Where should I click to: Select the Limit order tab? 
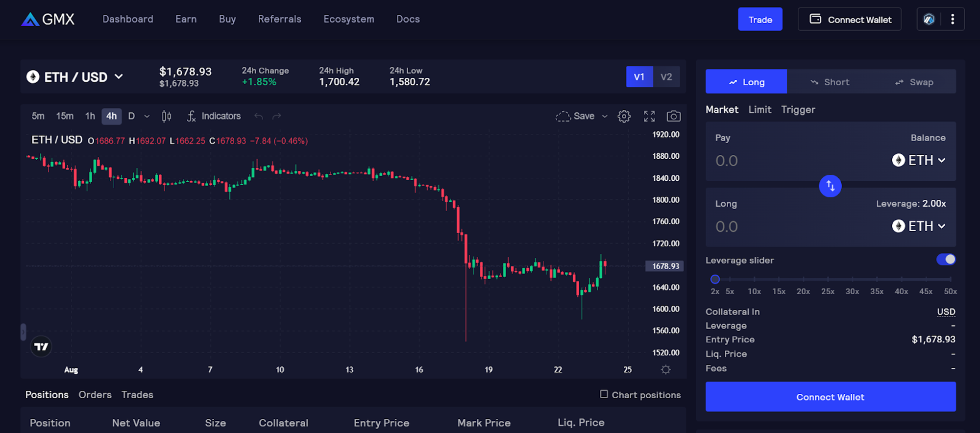tap(759, 110)
